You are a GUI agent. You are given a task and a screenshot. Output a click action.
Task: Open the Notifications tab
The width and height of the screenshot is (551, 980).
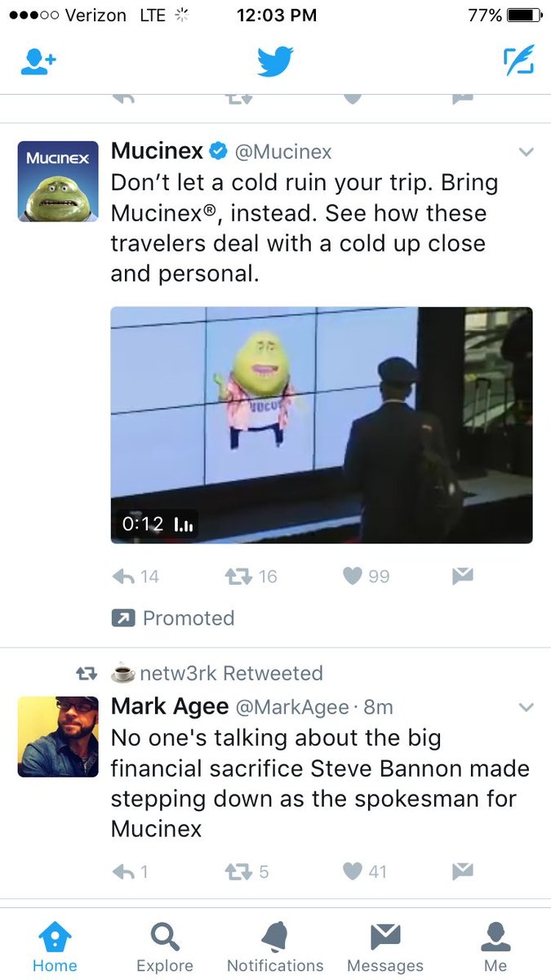275,946
